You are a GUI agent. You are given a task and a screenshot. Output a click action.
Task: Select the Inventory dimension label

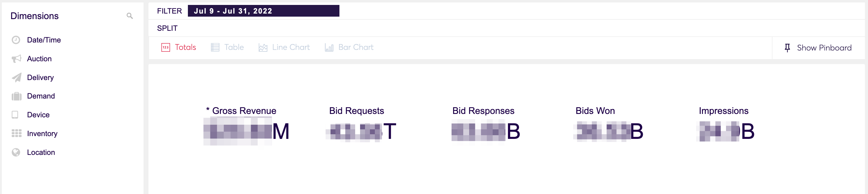click(42, 134)
